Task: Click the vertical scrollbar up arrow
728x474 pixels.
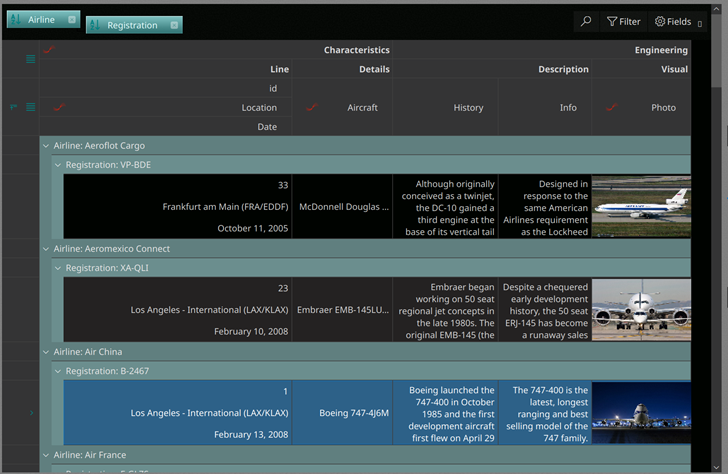Action: [716, 8]
